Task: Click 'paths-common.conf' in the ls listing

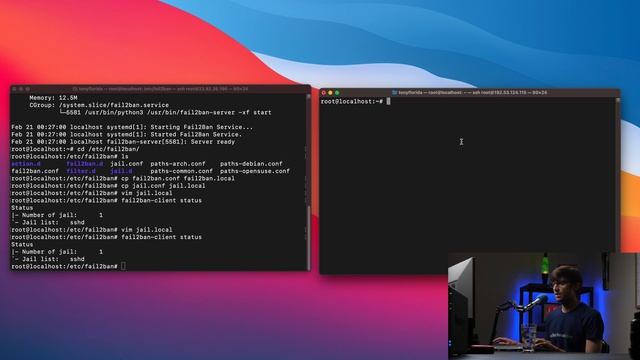Action: 182,171
